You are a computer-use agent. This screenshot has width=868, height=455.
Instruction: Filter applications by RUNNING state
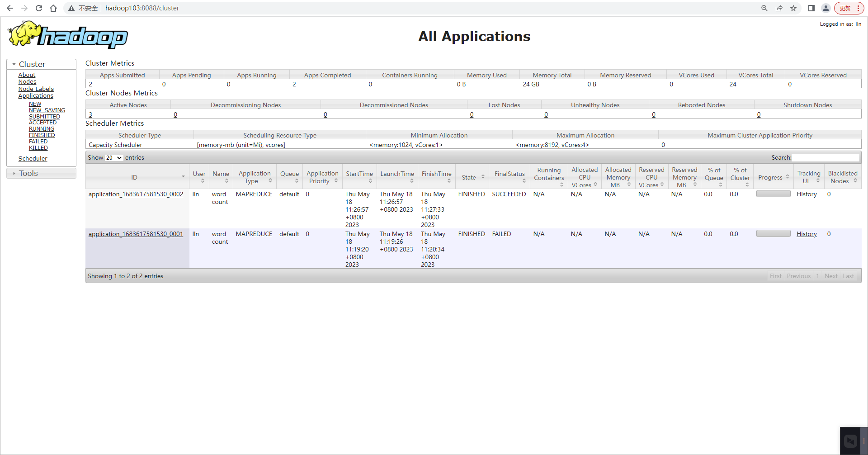pyautogui.click(x=42, y=129)
